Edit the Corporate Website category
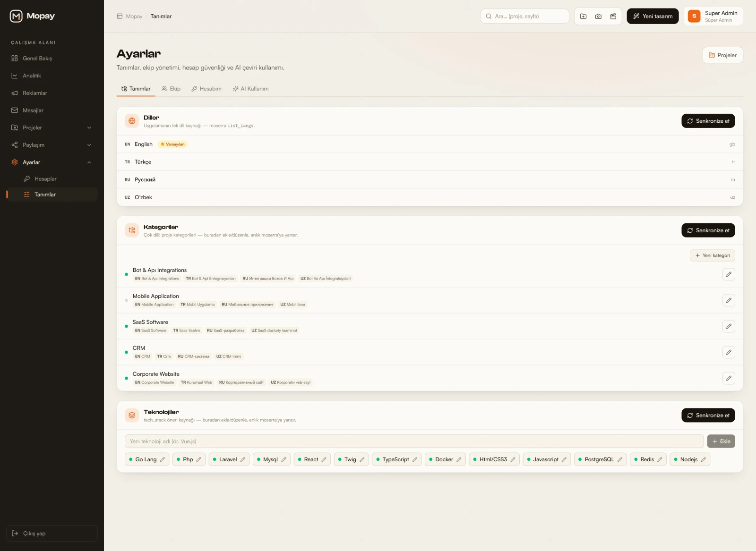 pyautogui.click(x=729, y=378)
